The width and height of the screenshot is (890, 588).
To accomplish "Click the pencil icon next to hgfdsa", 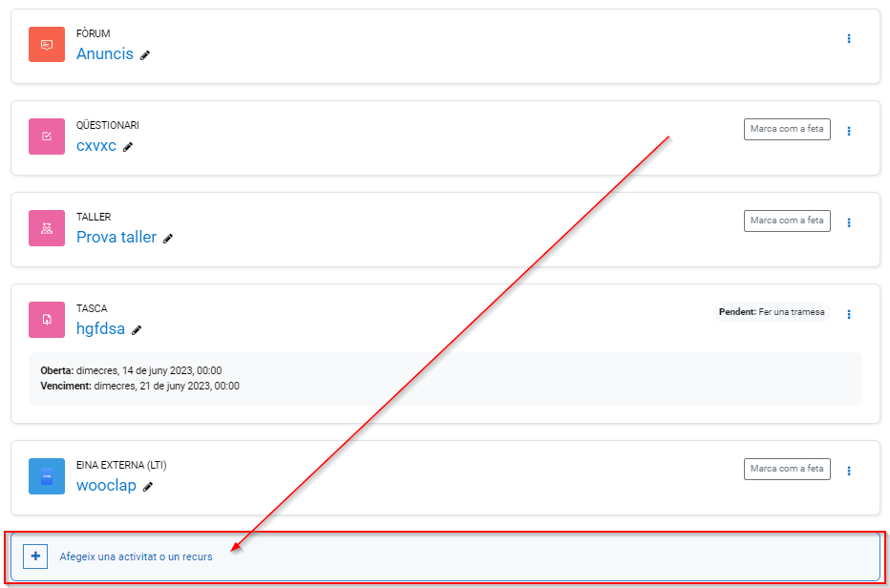I will [x=137, y=330].
